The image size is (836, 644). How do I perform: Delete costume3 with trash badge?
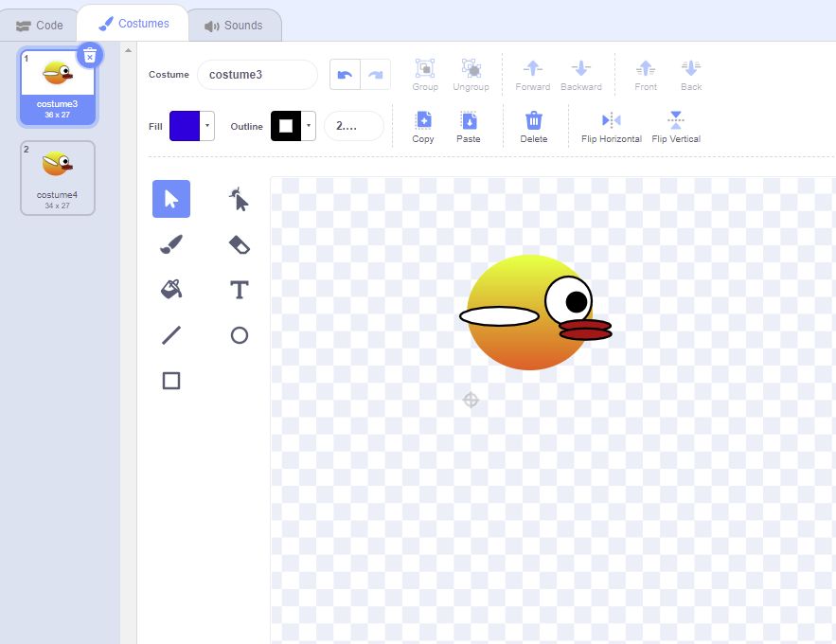(x=90, y=56)
